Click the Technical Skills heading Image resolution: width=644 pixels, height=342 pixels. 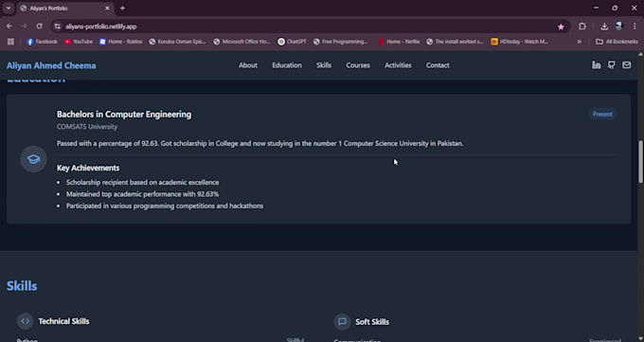[63, 321]
